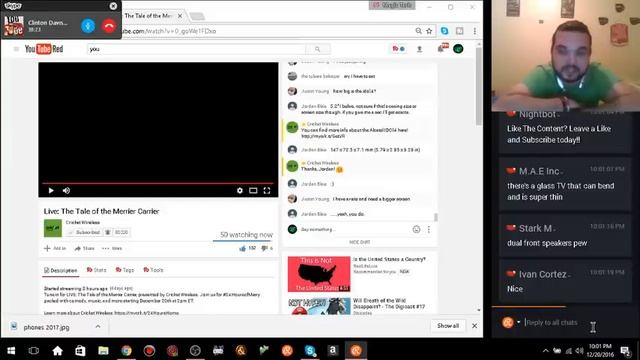
Task: Open 'Is the United States a Country?' title
Action: click(x=389, y=259)
